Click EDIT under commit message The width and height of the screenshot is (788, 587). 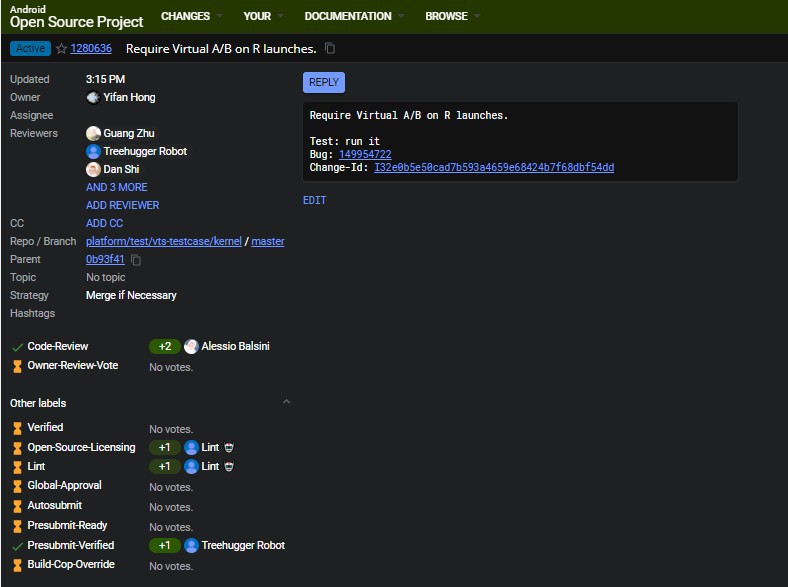(x=314, y=200)
